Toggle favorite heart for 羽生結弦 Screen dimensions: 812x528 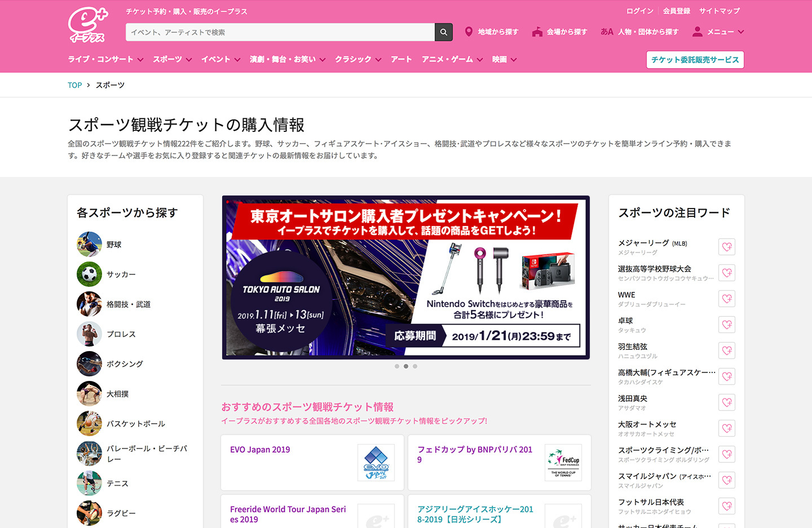coord(727,350)
